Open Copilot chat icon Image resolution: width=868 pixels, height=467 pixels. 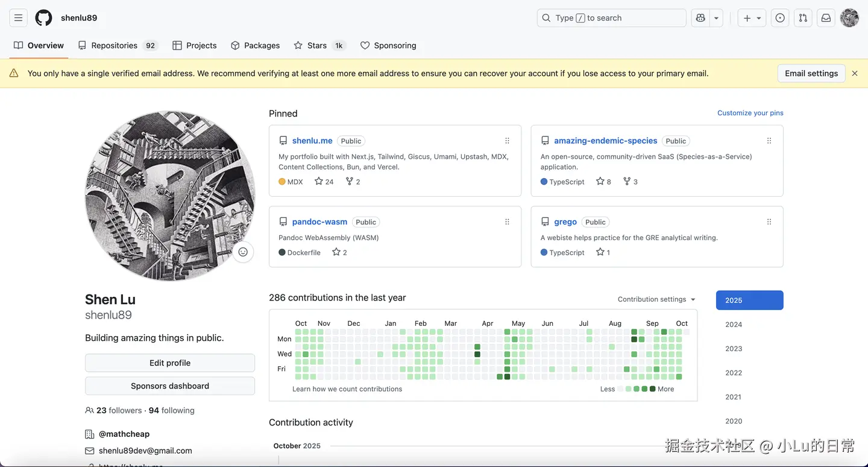pyautogui.click(x=700, y=18)
